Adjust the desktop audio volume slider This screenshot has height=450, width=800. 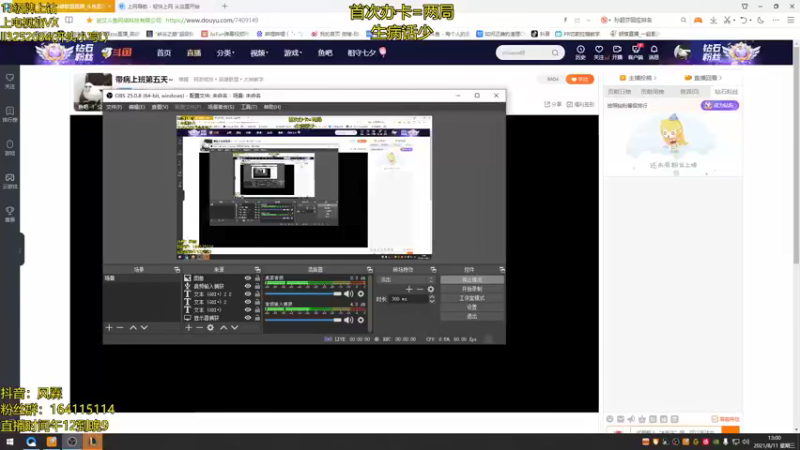303,294
